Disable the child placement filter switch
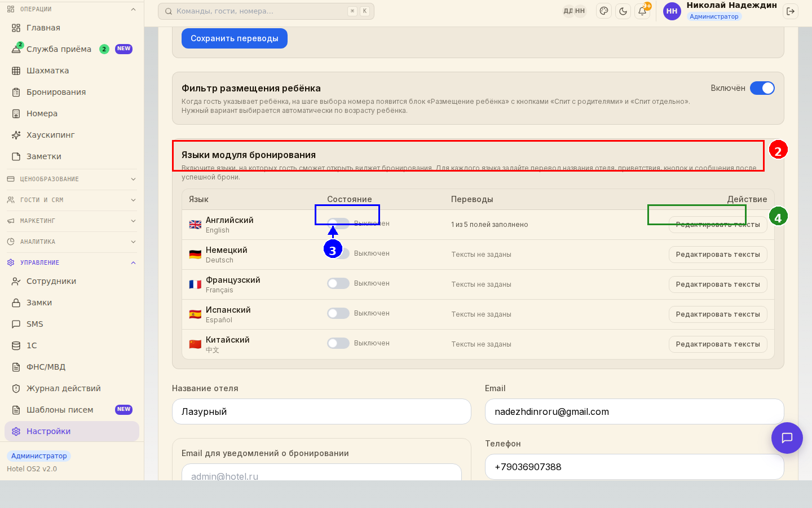 (x=762, y=88)
